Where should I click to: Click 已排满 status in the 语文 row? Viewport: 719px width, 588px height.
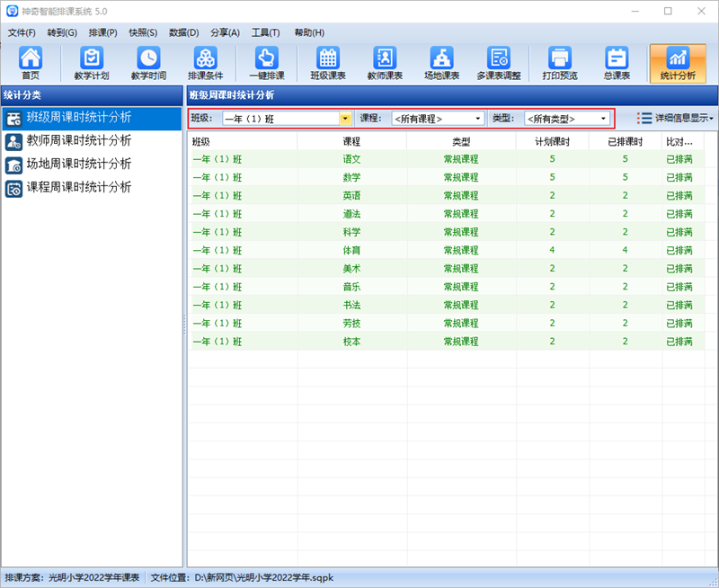click(679, 159)
